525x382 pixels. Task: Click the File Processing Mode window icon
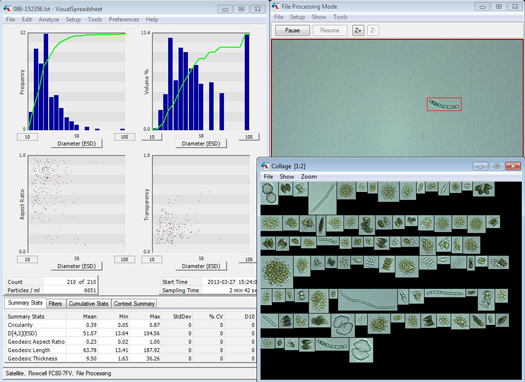(276, 6)
